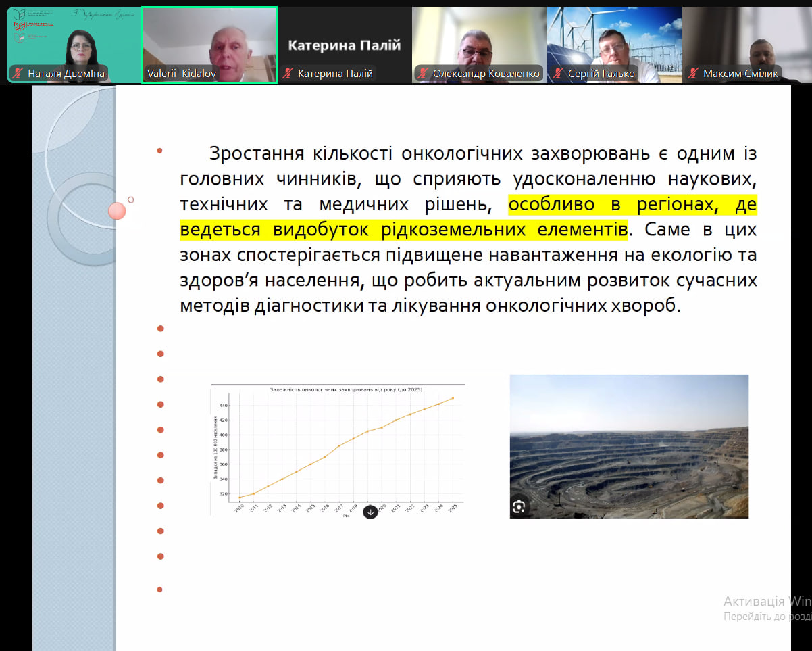Click the muted microphone icon beside Максим Смілик

point(693,74)
